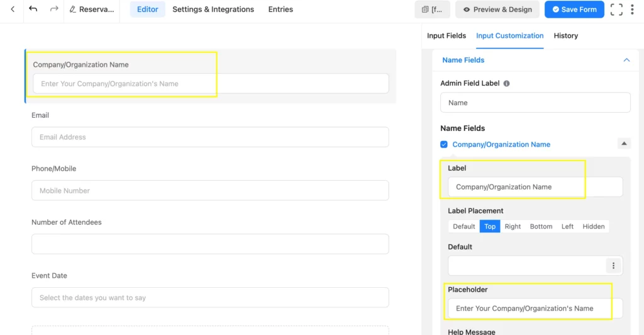
Task: Click the Name Fields section title
Action: 463,60
